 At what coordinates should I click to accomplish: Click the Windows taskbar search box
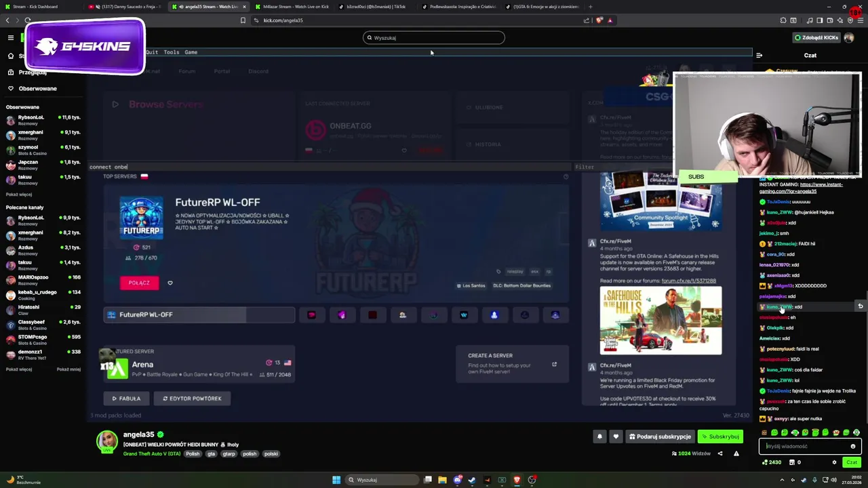[384, 480]
